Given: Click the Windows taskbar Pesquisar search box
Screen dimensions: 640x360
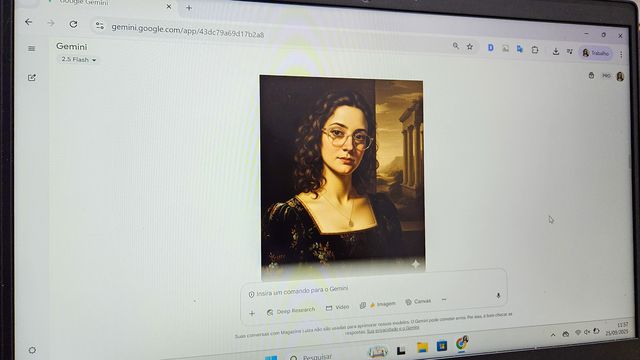Looking at the screenshot, I should point(311,358).
